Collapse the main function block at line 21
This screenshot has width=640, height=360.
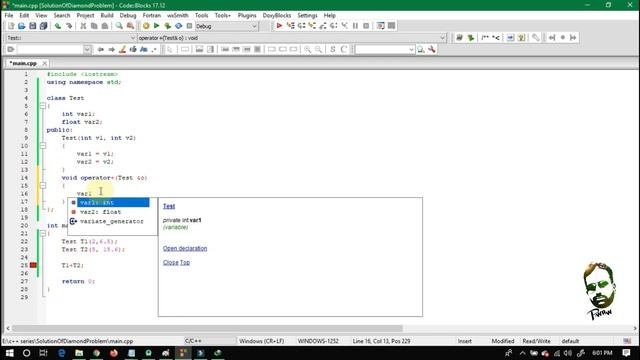pos(43,233)
